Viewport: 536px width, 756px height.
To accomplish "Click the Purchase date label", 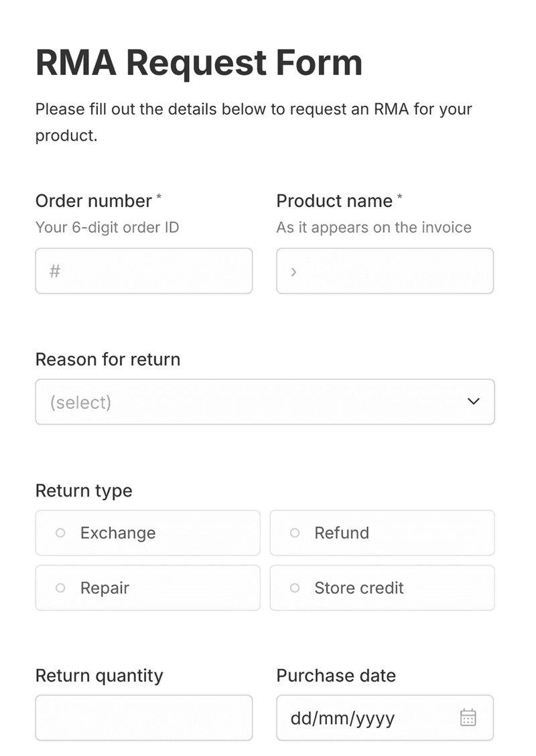I will 336,676.
